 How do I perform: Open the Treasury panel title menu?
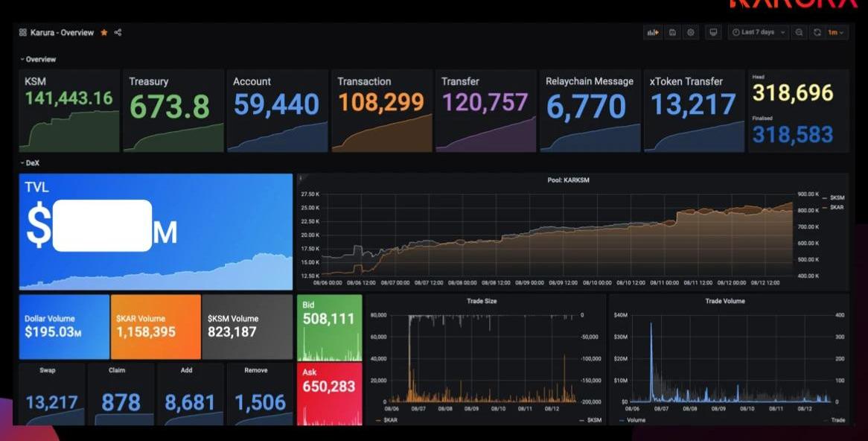point(148,81)
